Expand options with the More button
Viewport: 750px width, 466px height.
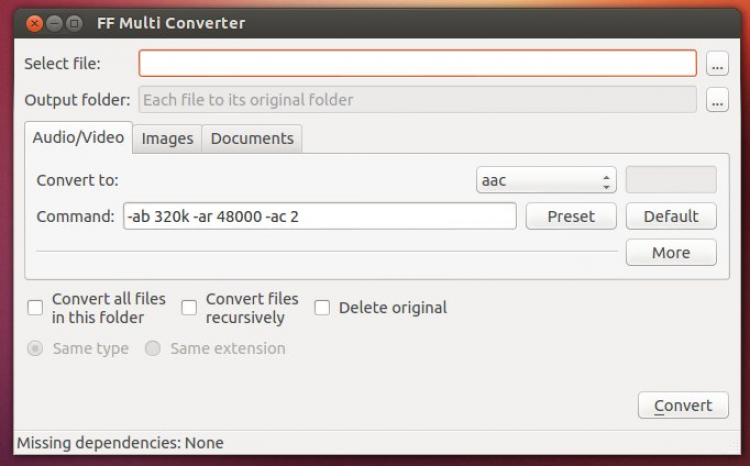click(670, 253)
